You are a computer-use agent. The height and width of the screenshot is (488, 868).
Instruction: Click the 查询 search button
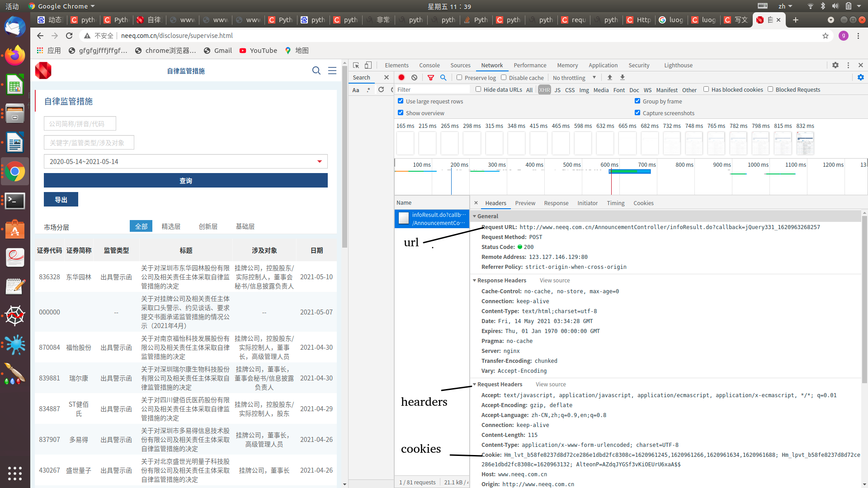pyautogui.click(x=185, y=180)
